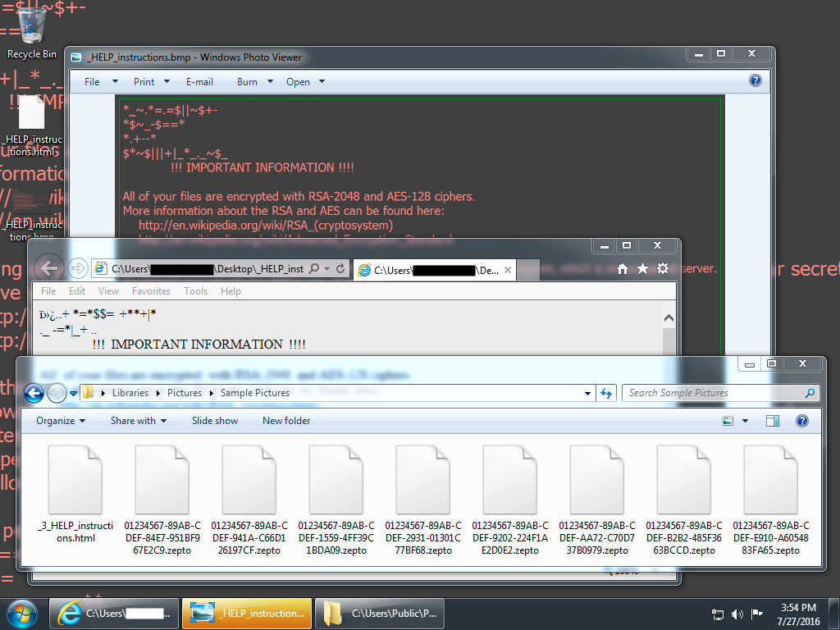Click the New folder button
This screenshot has width=840, height=630.
(x=286, y=421)
